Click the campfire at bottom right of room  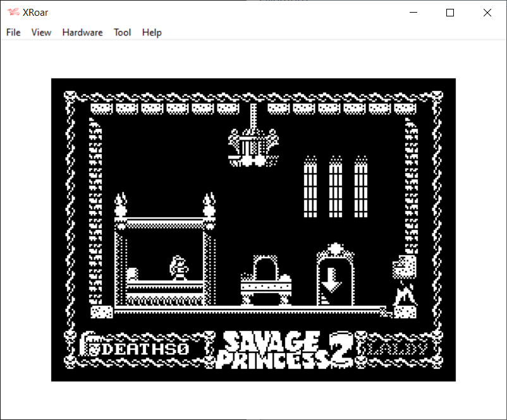coord(405,293)
